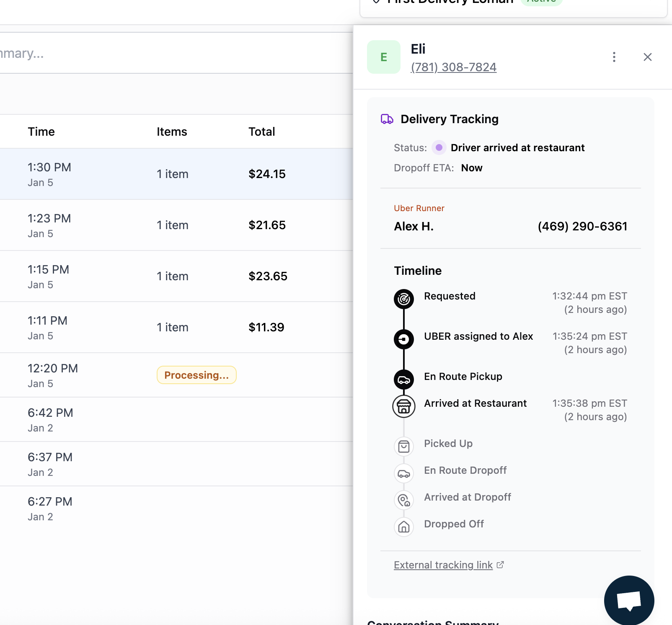Open the 1:11 PM order for $11.39
The width and height of the screenshot is (672, 625).
[x=176, y=328]
